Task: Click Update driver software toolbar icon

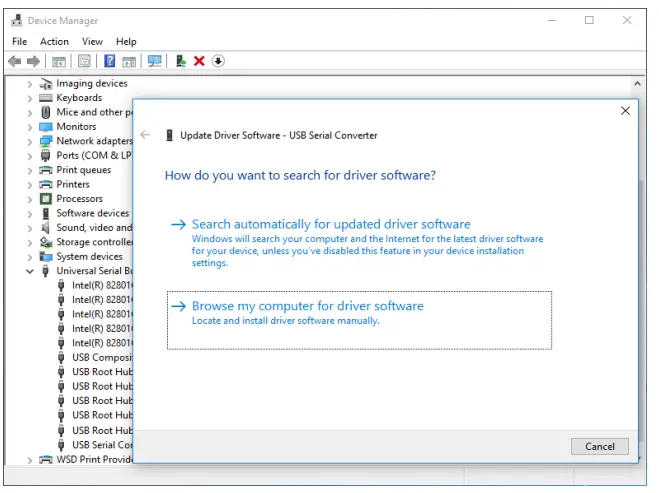Action: coord(181,61)
